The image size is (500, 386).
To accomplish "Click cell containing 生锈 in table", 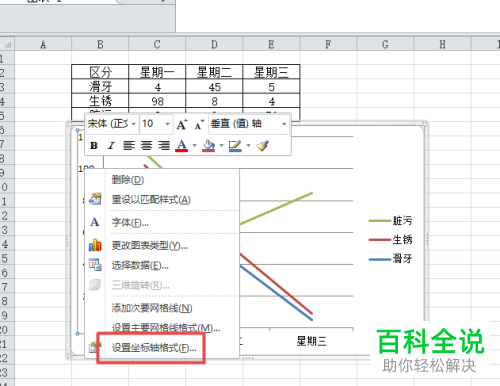I will point(100,101).
